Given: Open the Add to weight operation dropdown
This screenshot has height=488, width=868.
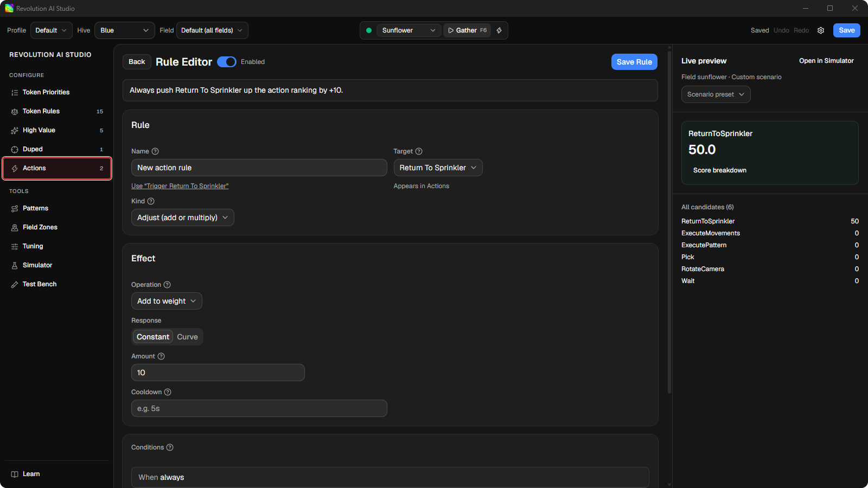Looking at the screenshot, I should pyautogui.click(x=167, y=301).
